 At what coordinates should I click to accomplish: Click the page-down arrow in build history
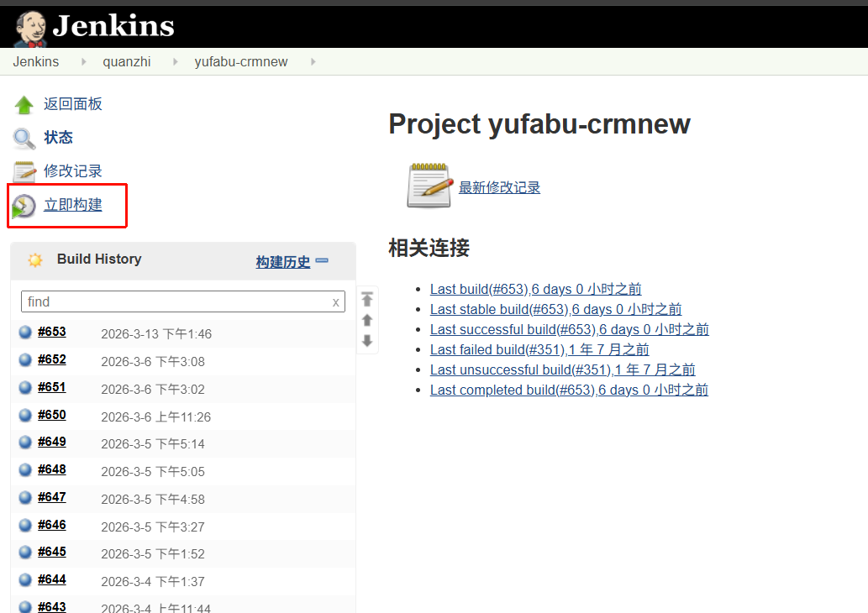point(367,341)
